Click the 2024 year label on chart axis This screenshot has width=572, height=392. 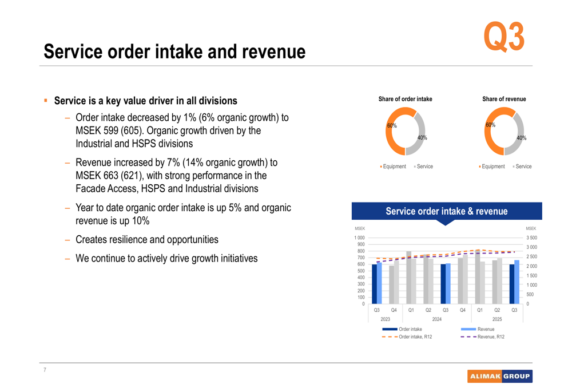pyautogui.click(x=436, y=319)
